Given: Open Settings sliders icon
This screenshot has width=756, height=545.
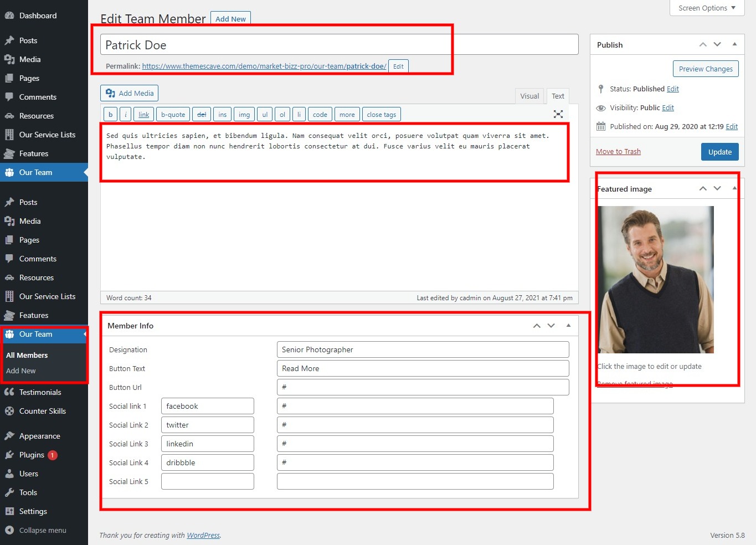Looking at the screenshot, I should tap(9, 511).
